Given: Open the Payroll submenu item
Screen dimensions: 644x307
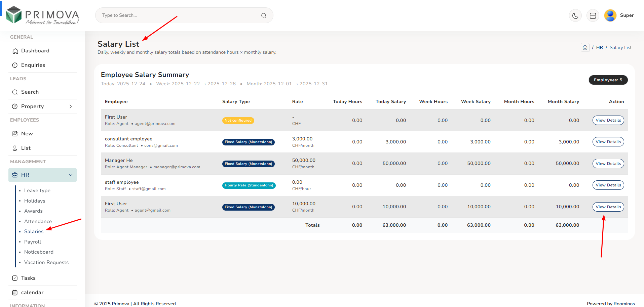Looking at the screenshot, I should [33, 242].
